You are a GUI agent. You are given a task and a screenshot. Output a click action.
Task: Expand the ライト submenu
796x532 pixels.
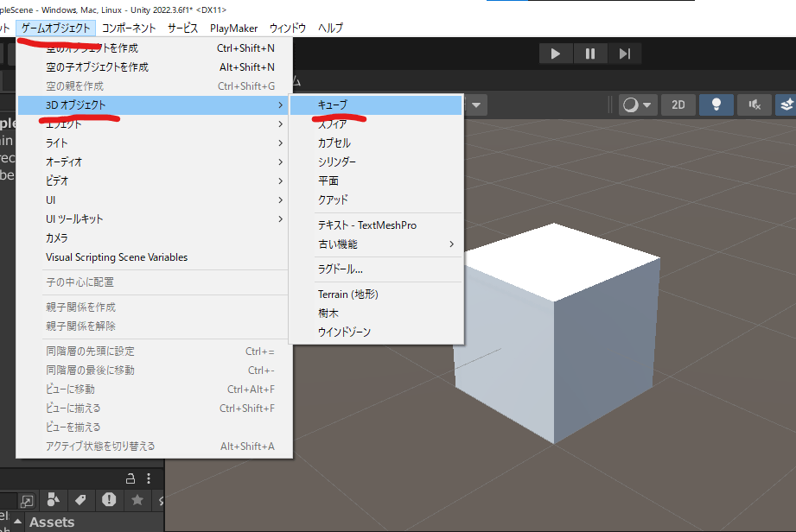[x=155, y=143]
